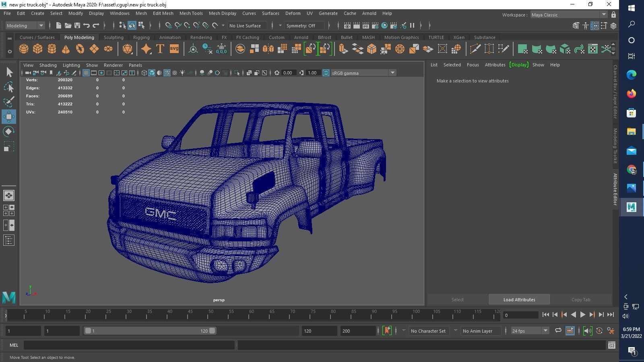Open the Edit Mesh menu
Screen dimensions: 644x362
tap(163, 13)
